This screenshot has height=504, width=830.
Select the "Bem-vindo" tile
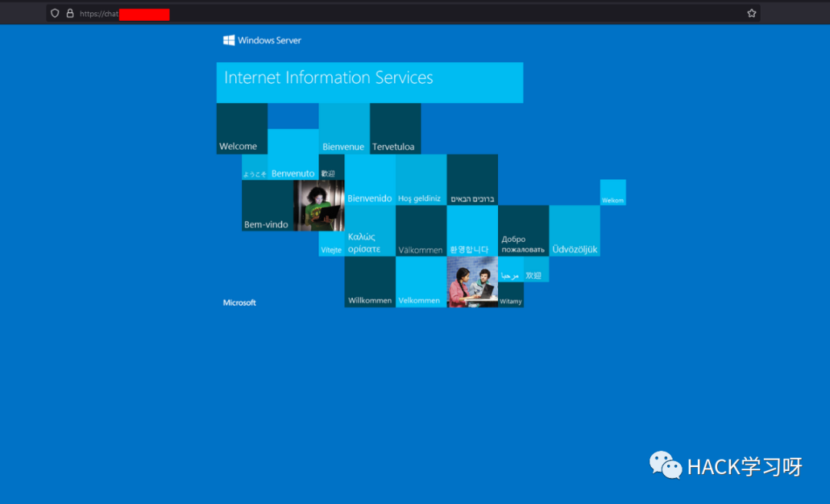[x=267, y=205]
